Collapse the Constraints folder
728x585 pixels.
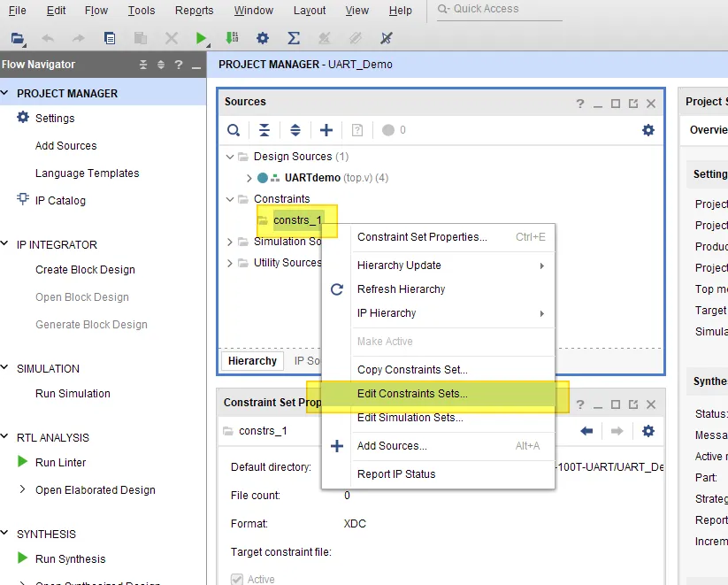click(229, 199)
